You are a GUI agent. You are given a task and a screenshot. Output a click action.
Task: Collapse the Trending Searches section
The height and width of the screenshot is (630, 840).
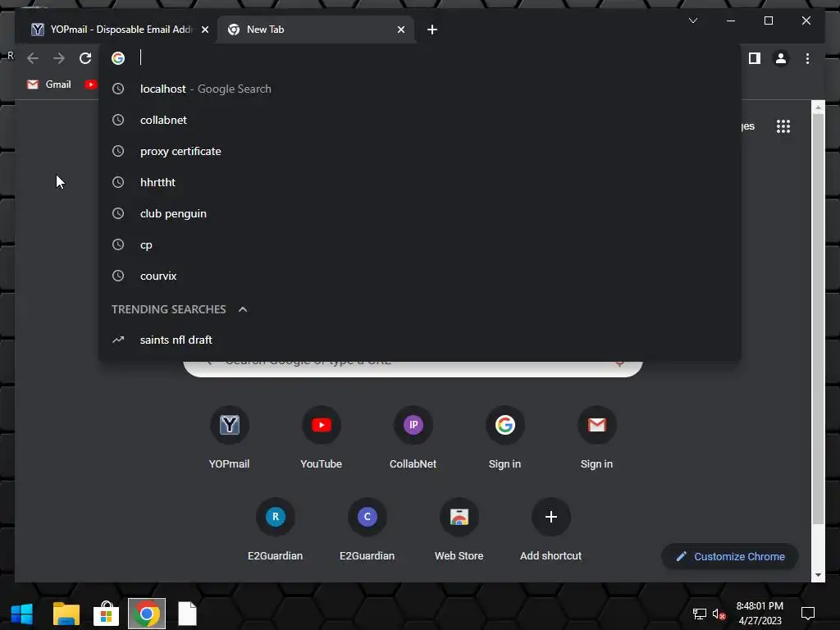click(x=243, y=309)
